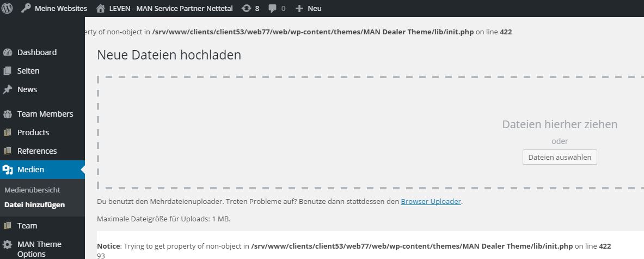Click the key icon beside Meine Websites

[26, 8]
